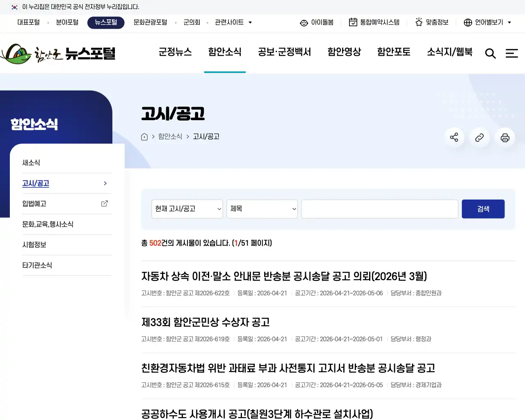
Task: Click the 맞춤정보 star icon
Action: point(419,22)
